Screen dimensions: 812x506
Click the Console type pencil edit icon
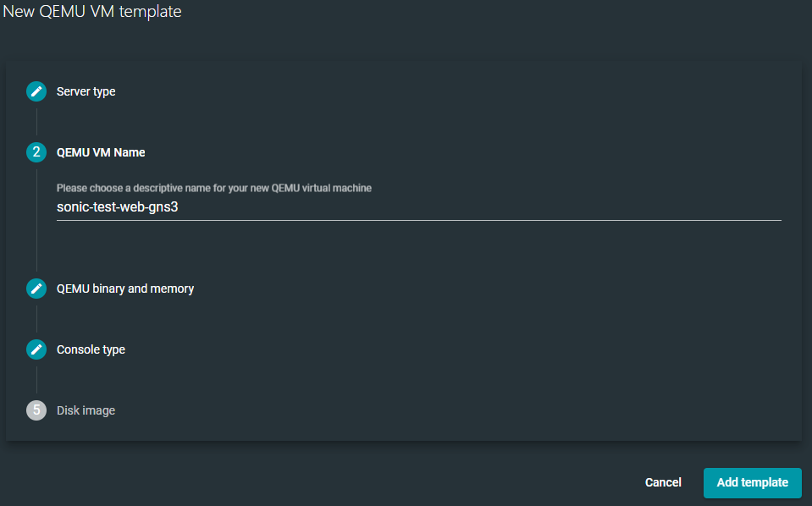(36, 349)
